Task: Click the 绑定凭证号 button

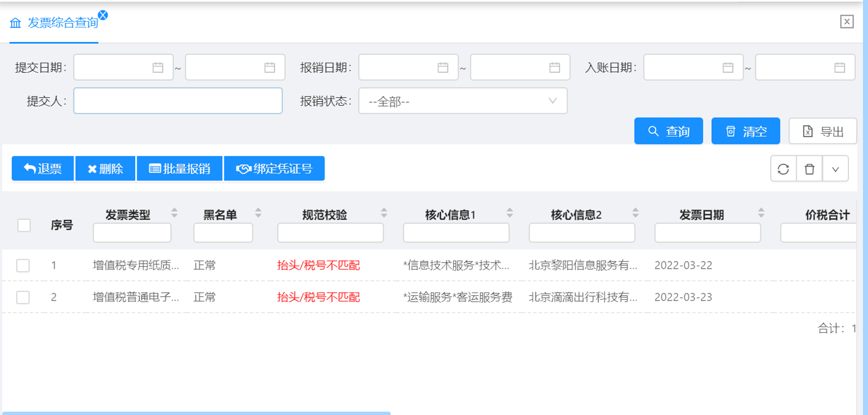Action: pyautogui.click(x=274, y=169)
